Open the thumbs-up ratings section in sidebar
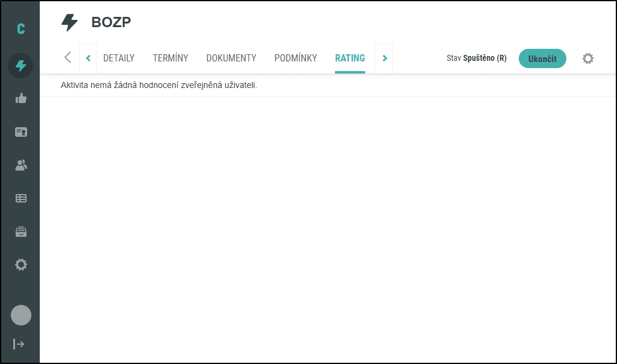Screen dimensions: 617x364 tap(20, 99)
